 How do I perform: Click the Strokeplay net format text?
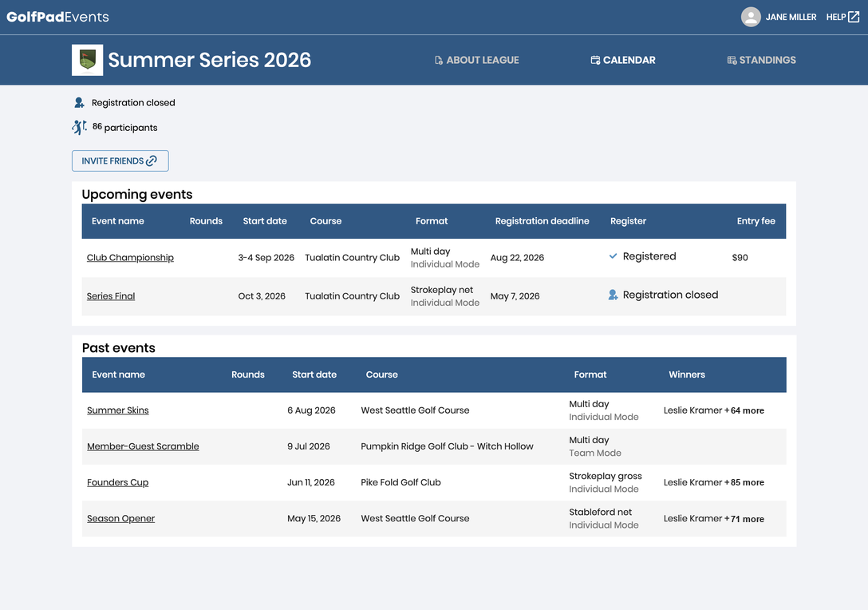[x=442, y=290]
